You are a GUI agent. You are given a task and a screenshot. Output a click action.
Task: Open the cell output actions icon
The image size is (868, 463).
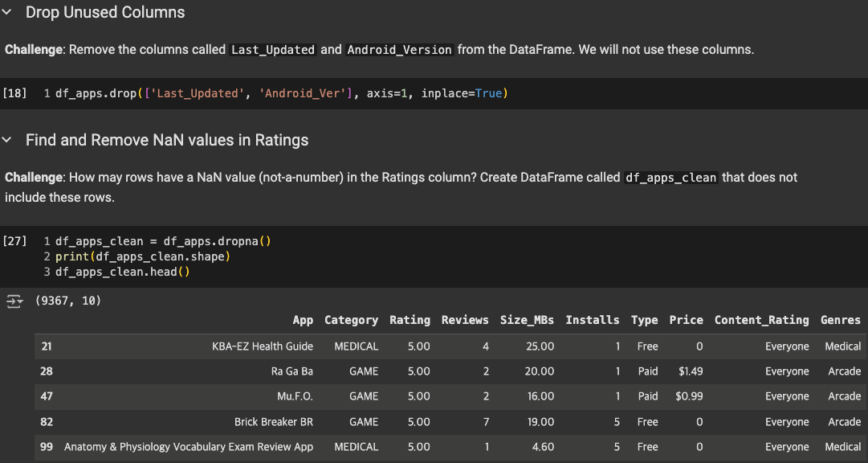tap(15, 301)
